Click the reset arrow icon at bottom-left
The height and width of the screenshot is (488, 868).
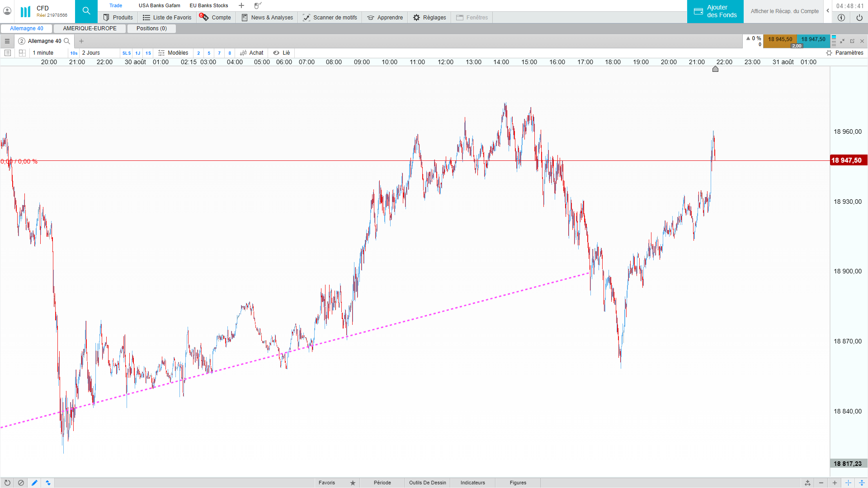pyautogui.click(x=7, y=483)
